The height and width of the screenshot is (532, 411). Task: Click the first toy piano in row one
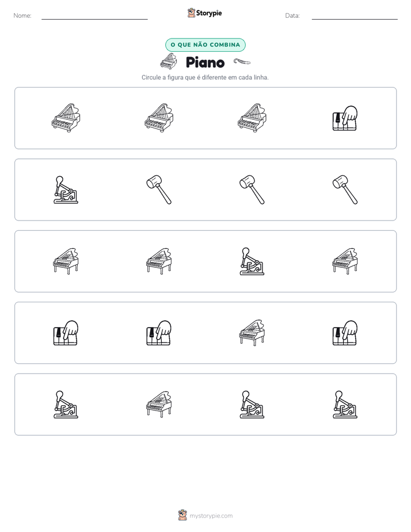tap(66, 118)
